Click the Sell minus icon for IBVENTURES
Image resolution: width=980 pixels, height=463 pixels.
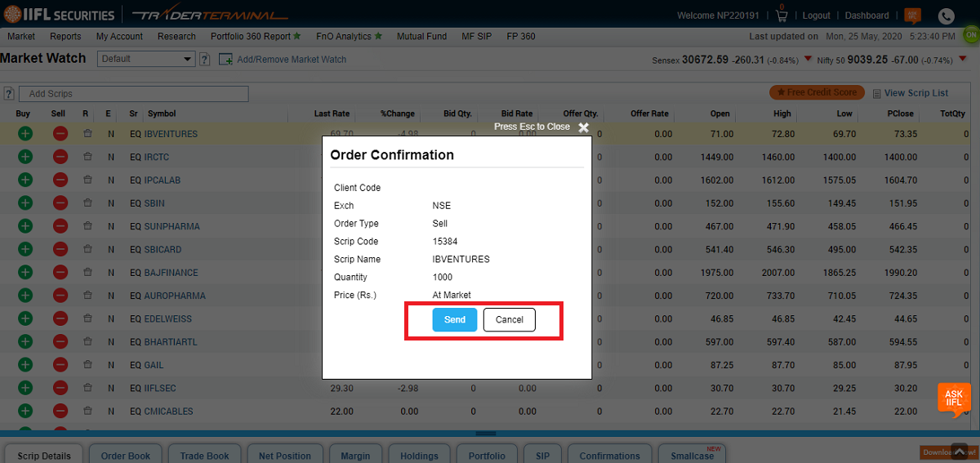coord(60,134)
